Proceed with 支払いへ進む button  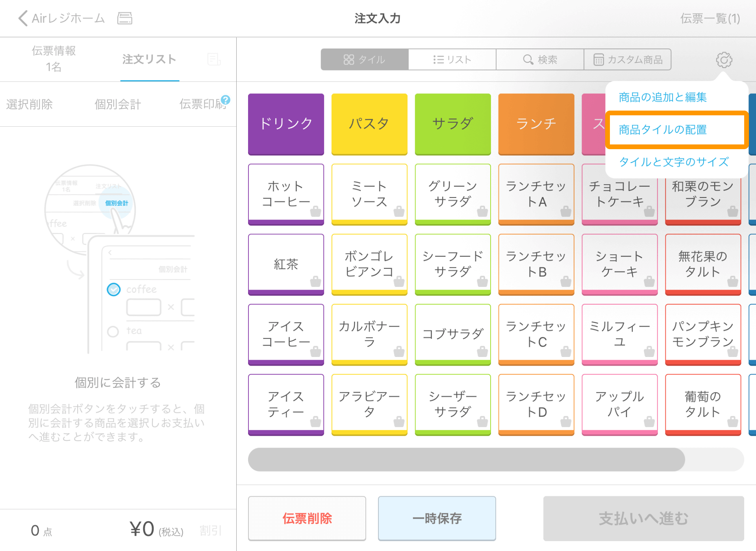click(644, 518)
